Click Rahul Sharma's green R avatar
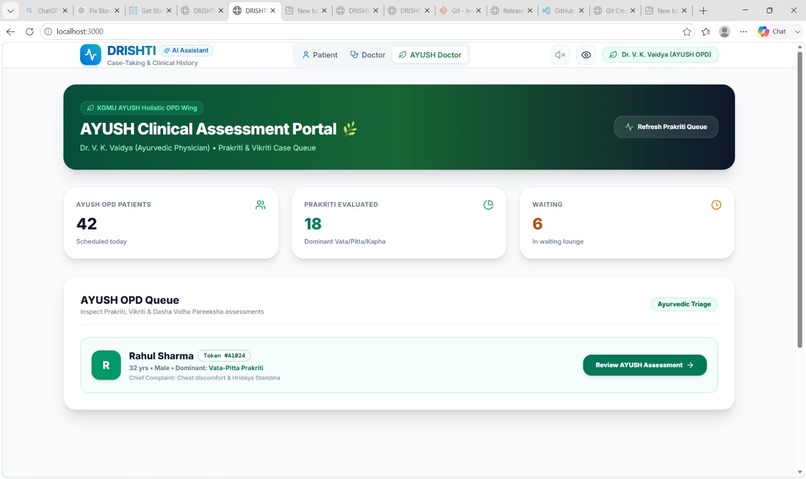The image size is (806, 479). 106,365
